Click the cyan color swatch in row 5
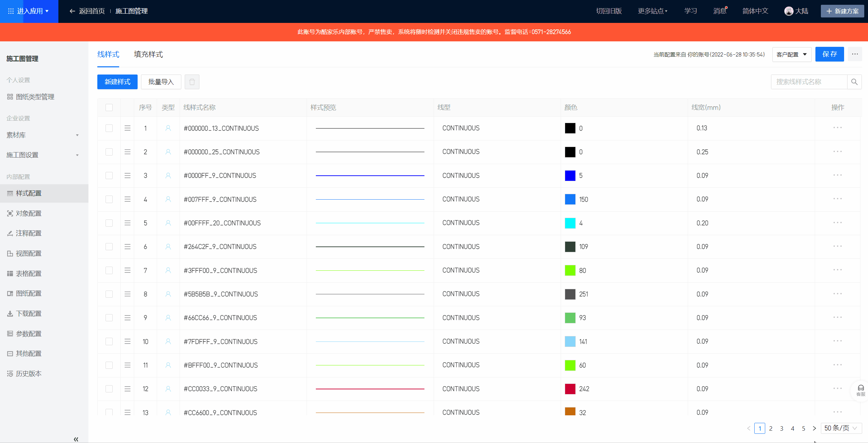 click(x=570, y=223)
